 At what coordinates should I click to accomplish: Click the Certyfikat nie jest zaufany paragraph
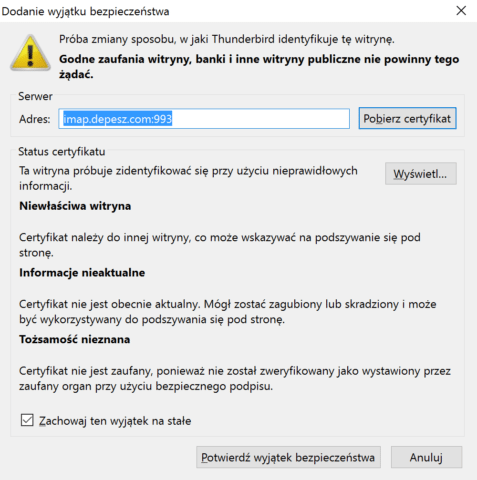point(235,378)
